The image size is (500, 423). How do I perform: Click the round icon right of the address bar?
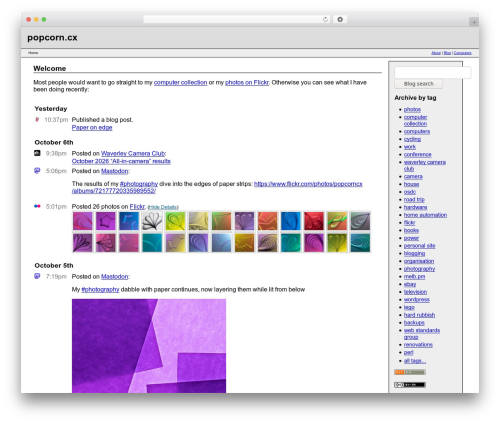340,20
